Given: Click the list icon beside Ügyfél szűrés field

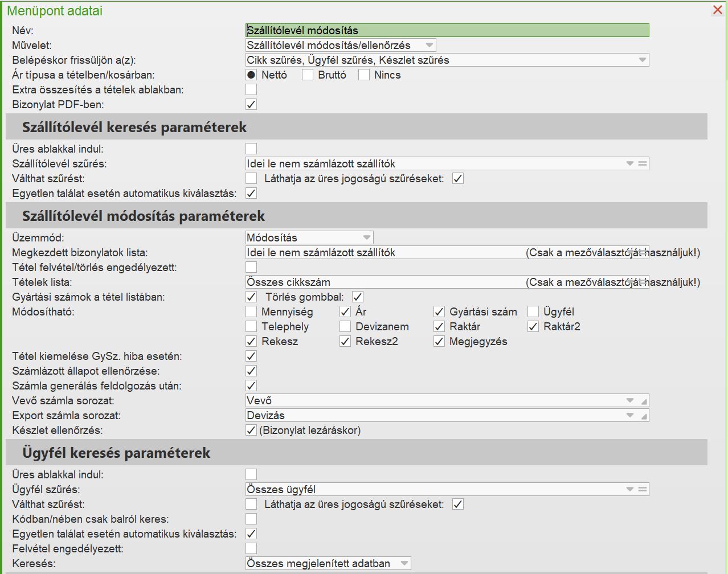Looking at the screenshot, I should [x=643, y=489].
